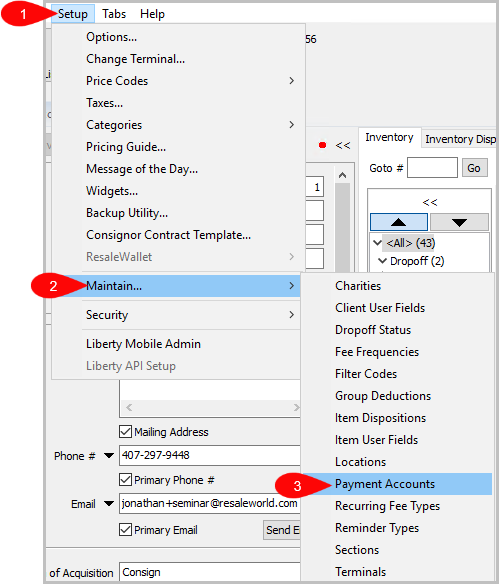Viewport: 499px width, 584px height.
Task: Click horizontal scrollbar right arrow in list box
Action: pos(296,407)
